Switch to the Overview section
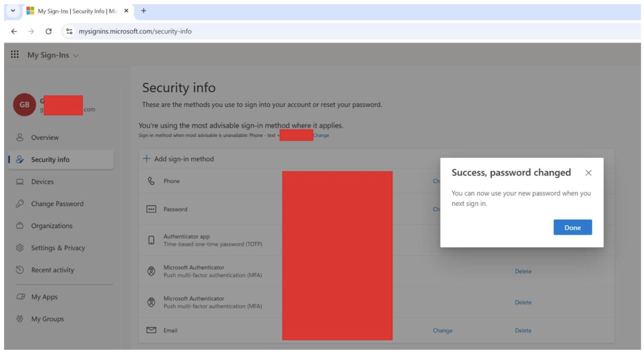Screen dimensions: 644x354 point(44,138)
